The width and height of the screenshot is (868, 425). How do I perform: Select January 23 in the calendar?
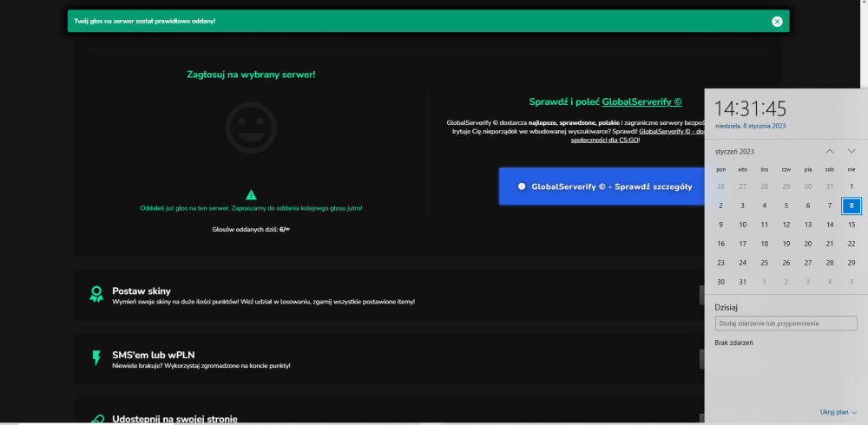(720, 263)
